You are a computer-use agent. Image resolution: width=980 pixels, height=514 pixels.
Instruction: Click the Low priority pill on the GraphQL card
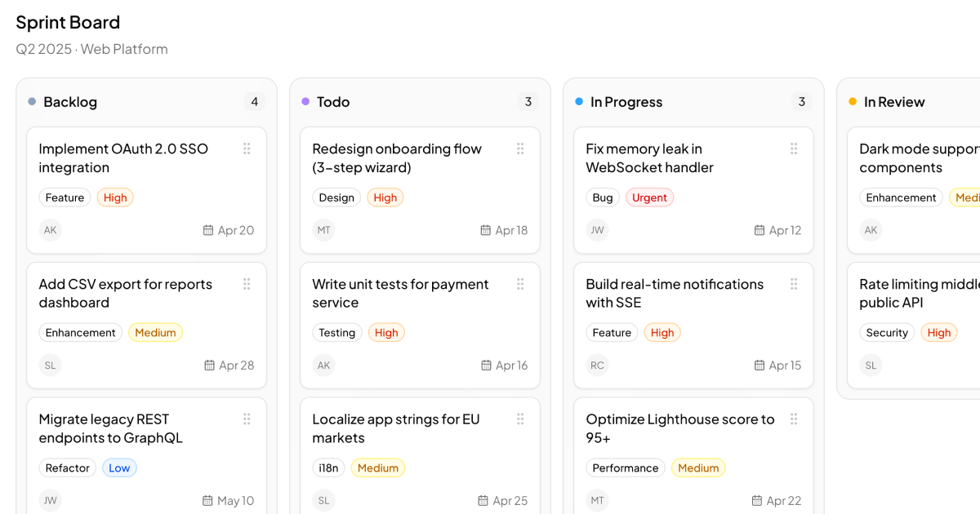[119, 467]
